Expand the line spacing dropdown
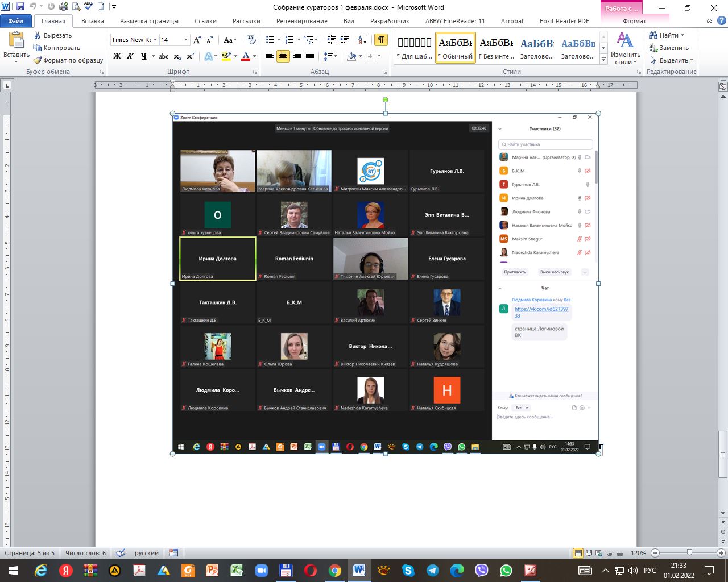This screenshot has height=582, width=728. (x=337, y=56)
